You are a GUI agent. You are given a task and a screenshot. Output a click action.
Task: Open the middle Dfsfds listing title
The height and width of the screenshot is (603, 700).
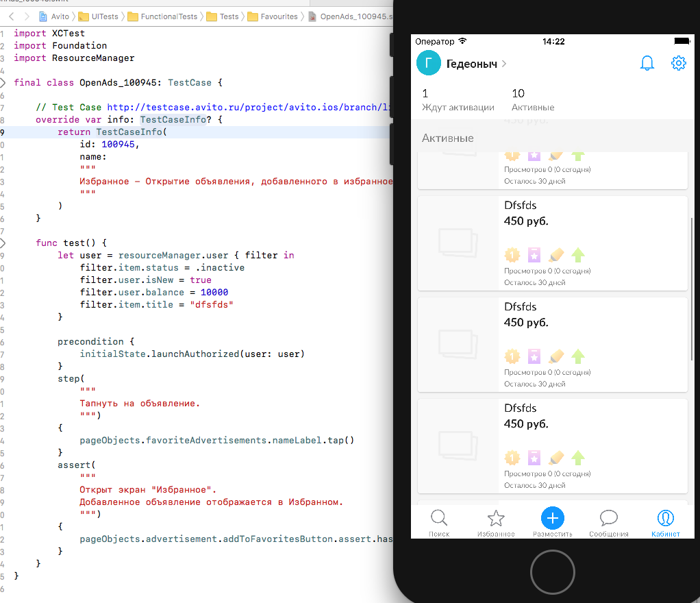520,306
